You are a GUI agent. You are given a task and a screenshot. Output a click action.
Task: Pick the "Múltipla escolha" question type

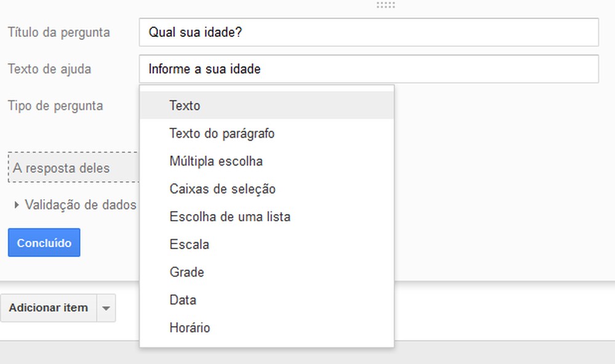pos(215,161)
